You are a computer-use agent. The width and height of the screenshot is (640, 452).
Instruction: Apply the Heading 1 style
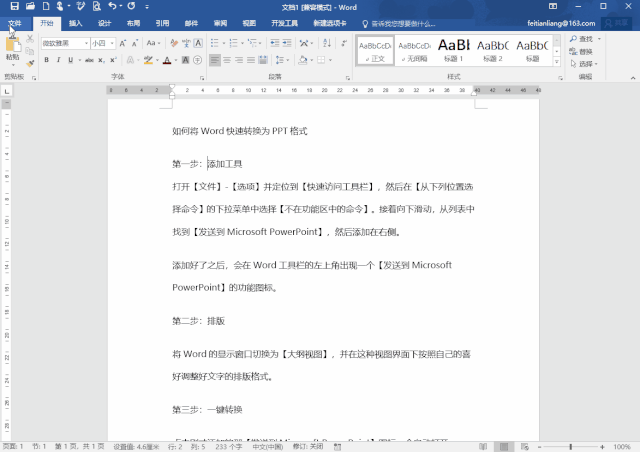tap(454, 50)
